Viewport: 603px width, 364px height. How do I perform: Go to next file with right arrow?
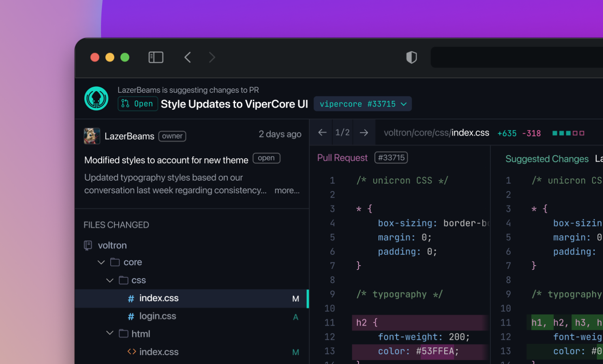click(x=364, y=132)
